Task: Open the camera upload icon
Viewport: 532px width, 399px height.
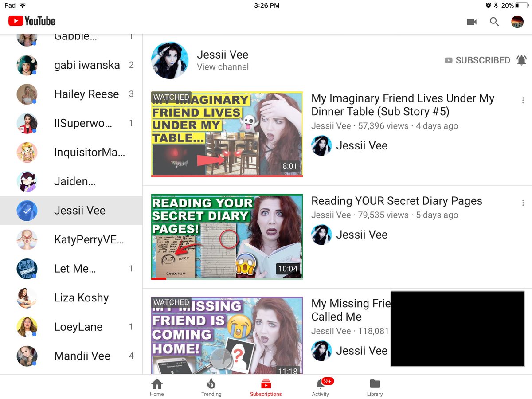Action: pyautogui.click(x=472, y=21)
